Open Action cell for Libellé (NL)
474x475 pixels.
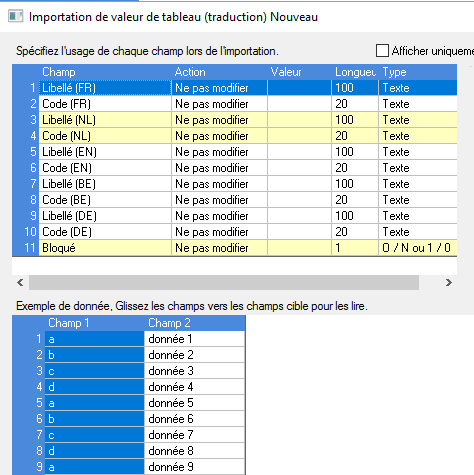[219, 120]
